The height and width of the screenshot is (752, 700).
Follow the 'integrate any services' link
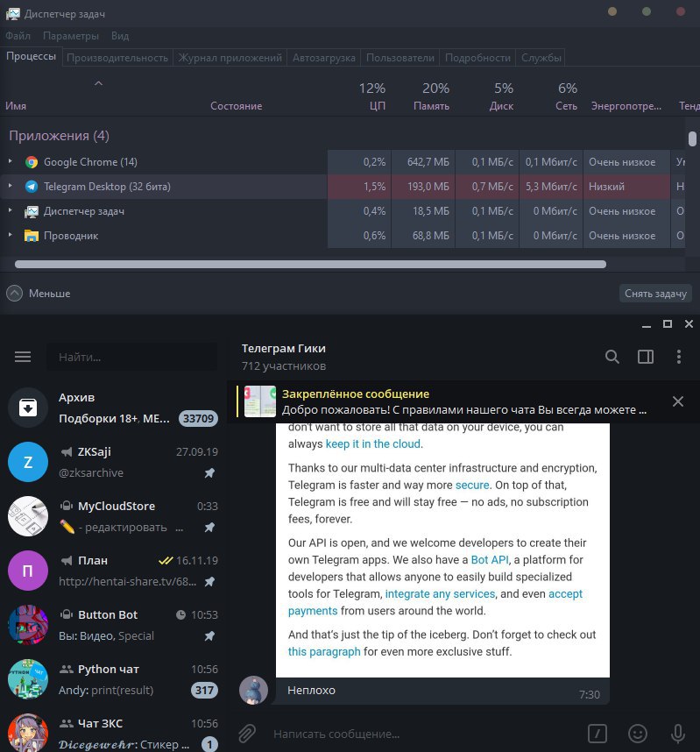[x=440, y=593]
